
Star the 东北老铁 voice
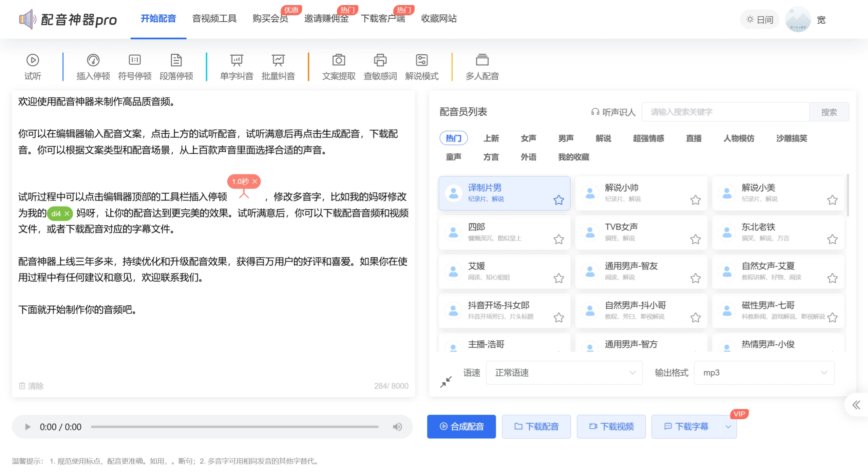pos(832,239)
